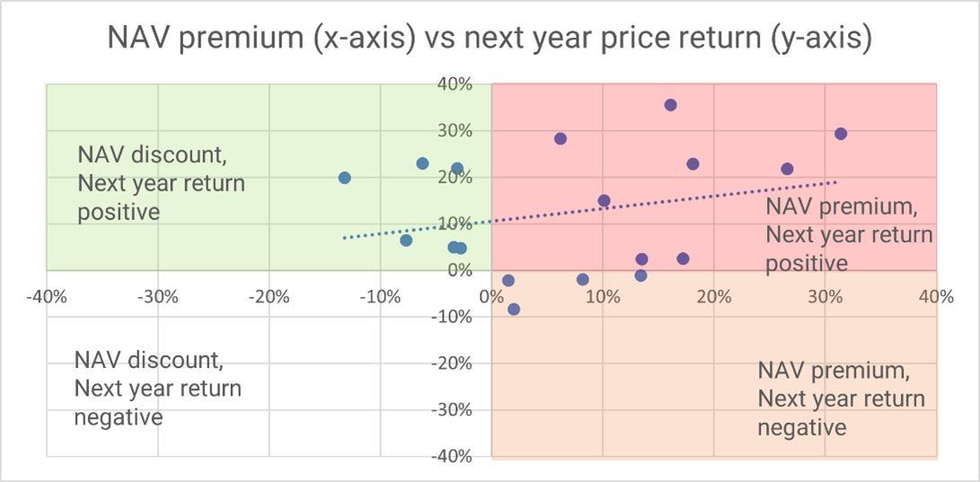Click the data point at 10% premium on trendline
Viewport: 980px width, 482px height.
604,201
